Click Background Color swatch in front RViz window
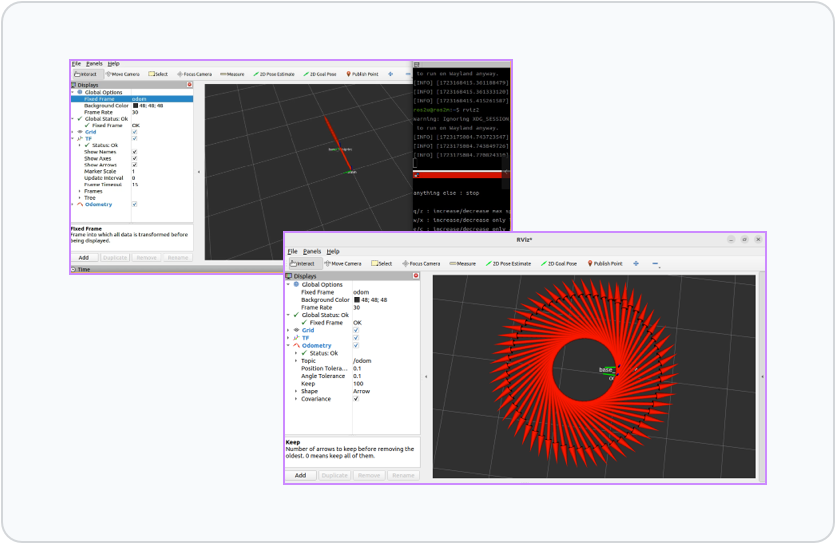 pos(357,300)
